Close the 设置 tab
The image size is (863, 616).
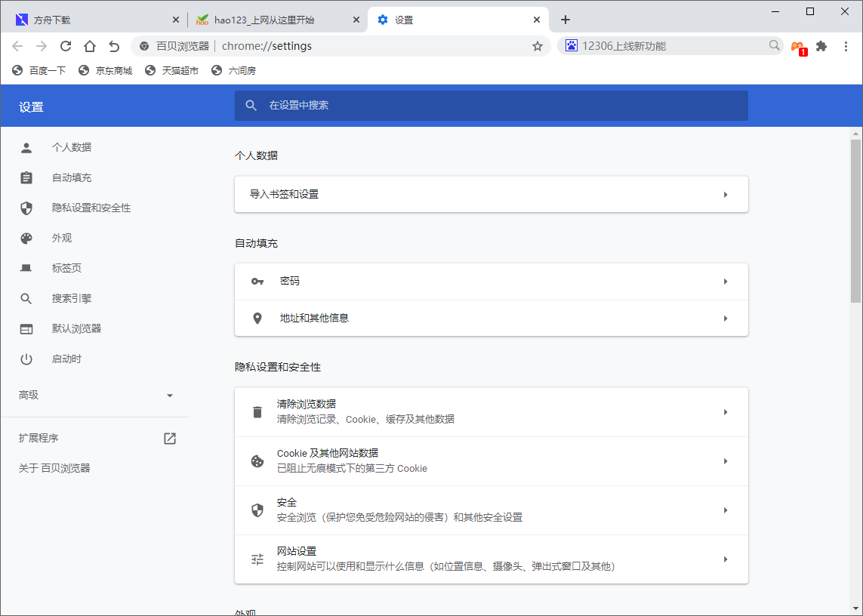point(537,20)
